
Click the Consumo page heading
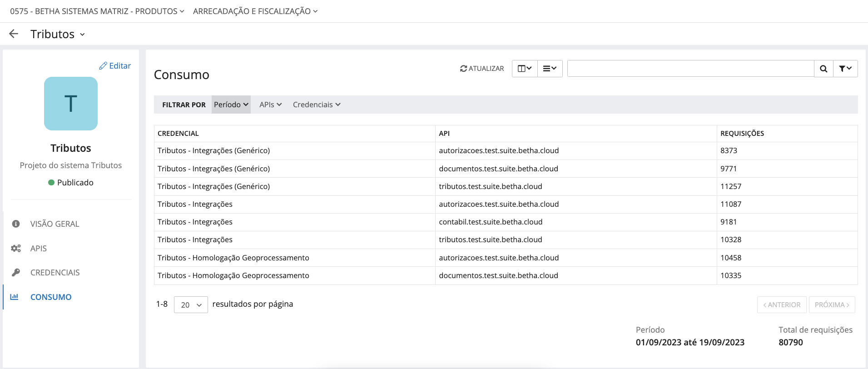[182, 75]
